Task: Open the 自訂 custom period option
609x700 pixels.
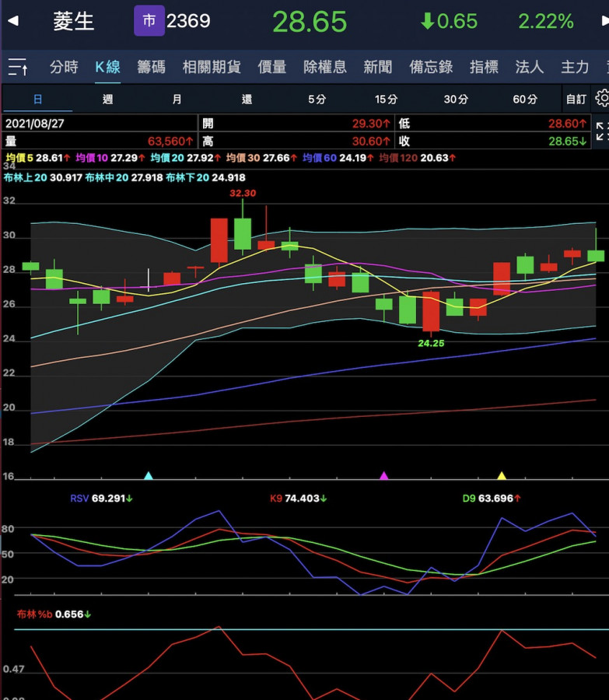Action: [x=576, y=100]
